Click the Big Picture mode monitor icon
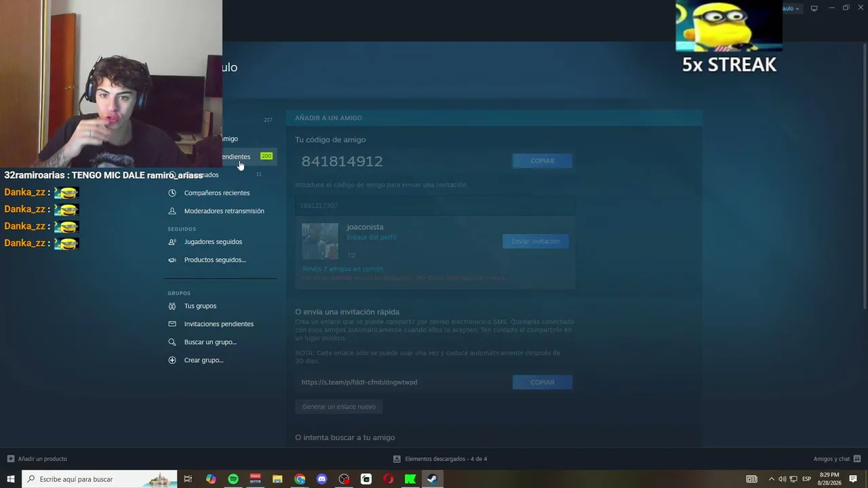The width and height of the screenshot is (868, 488). [814, 8]
